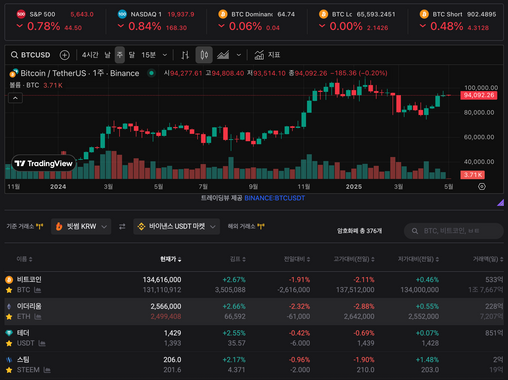Click the 3.71K volume label on chart axis
The image size is (508, 380).
click(x=472, y=175)
